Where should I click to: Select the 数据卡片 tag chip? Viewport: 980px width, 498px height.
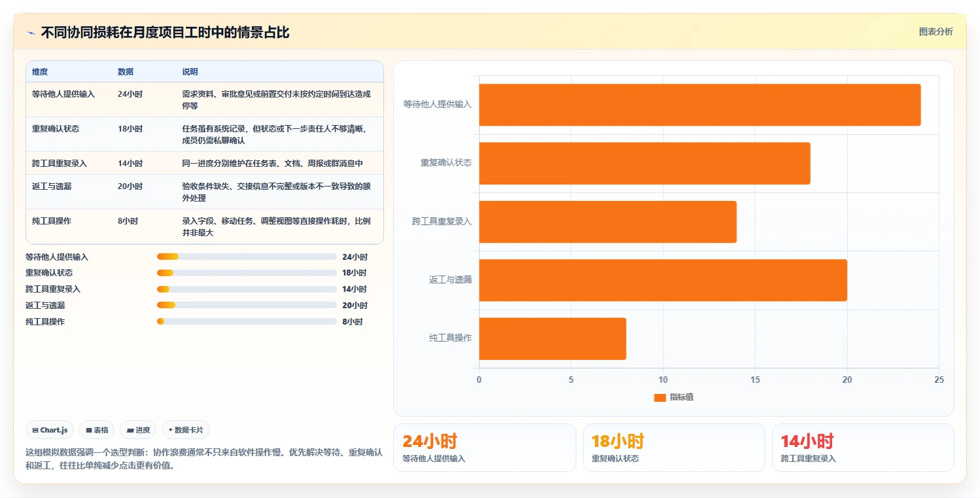point(186,430)
